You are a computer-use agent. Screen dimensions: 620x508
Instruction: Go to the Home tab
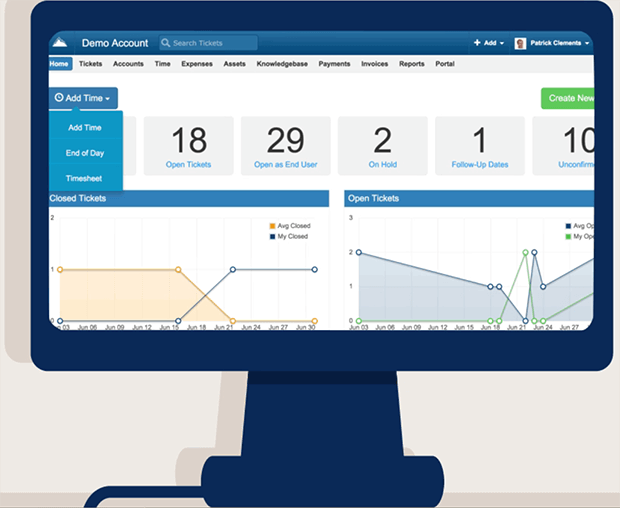tap(59, 64)
